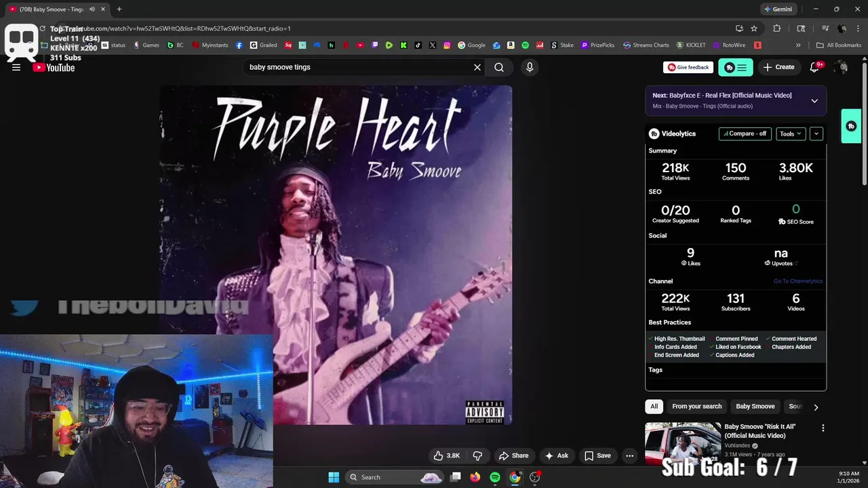Click the Share button

click(x=513, y=455)
